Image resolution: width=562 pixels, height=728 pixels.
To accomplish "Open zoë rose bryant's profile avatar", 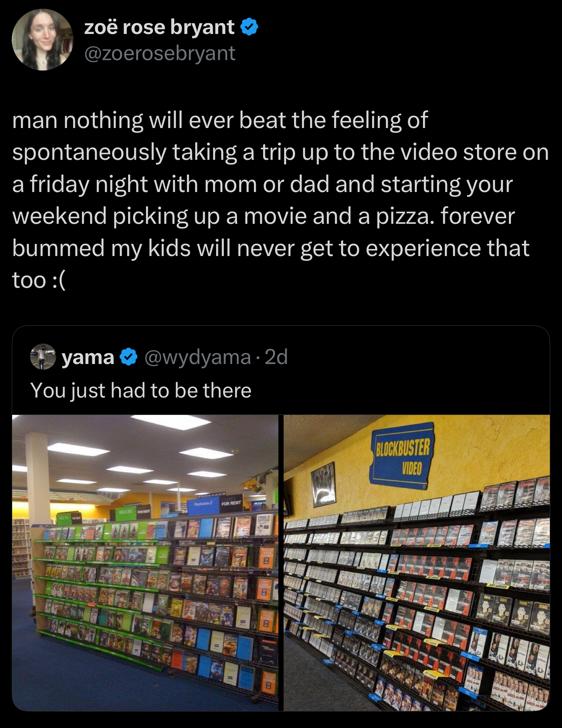I will pos(43,40).
